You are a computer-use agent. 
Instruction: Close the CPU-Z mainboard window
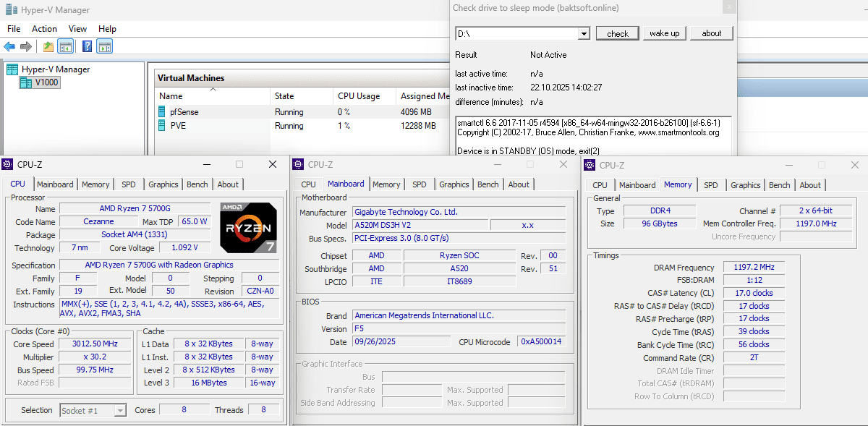pos(563,165)
